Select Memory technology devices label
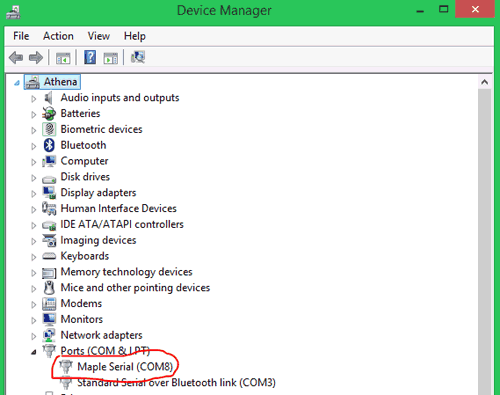The image size is (500, 395). [126, 272]
